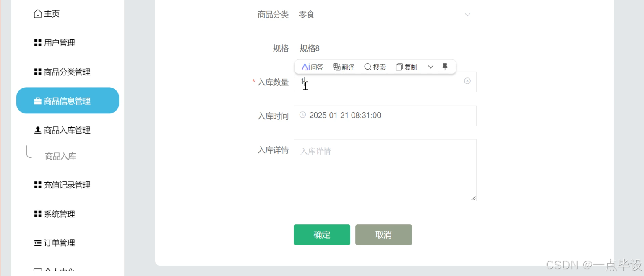Open more options via the toolbar chevron
The image size is (644, 276).
point(430,67)
